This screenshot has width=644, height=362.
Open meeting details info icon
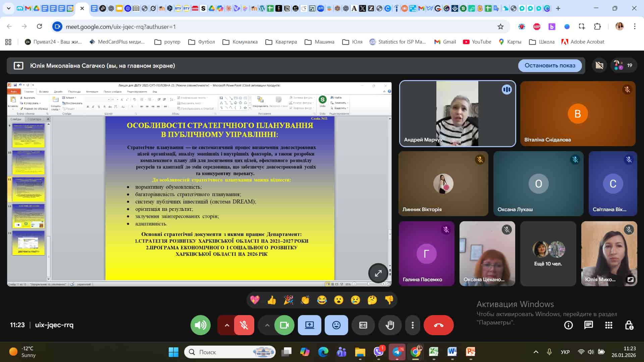click(568, 325)
